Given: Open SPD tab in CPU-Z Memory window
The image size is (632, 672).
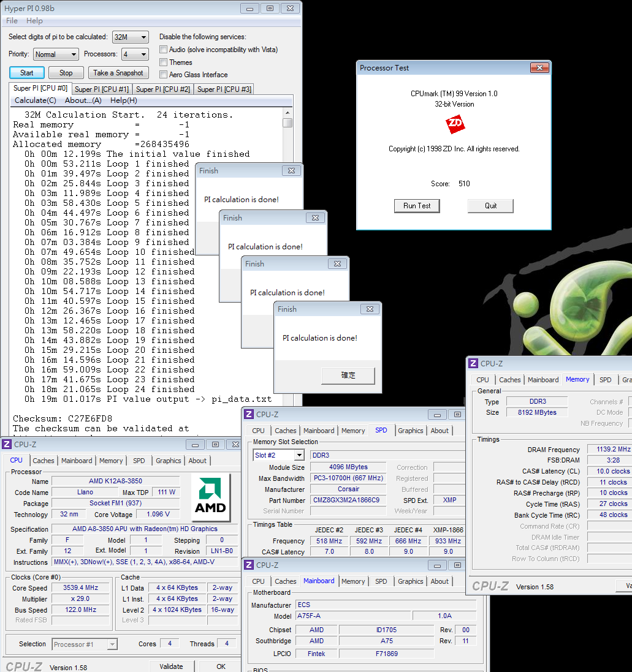Looking at the screenshot, I should click(x=606, y=380).
